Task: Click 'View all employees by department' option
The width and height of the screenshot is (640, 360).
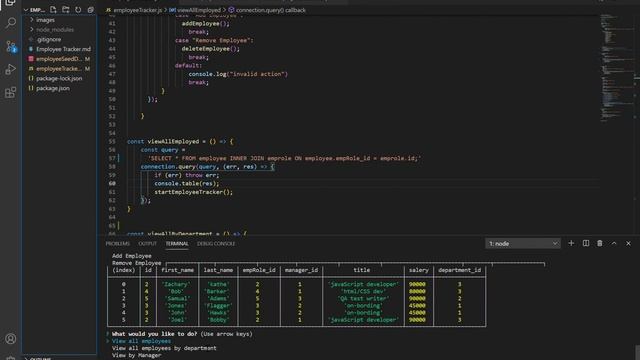Action: tap(164, 348)
